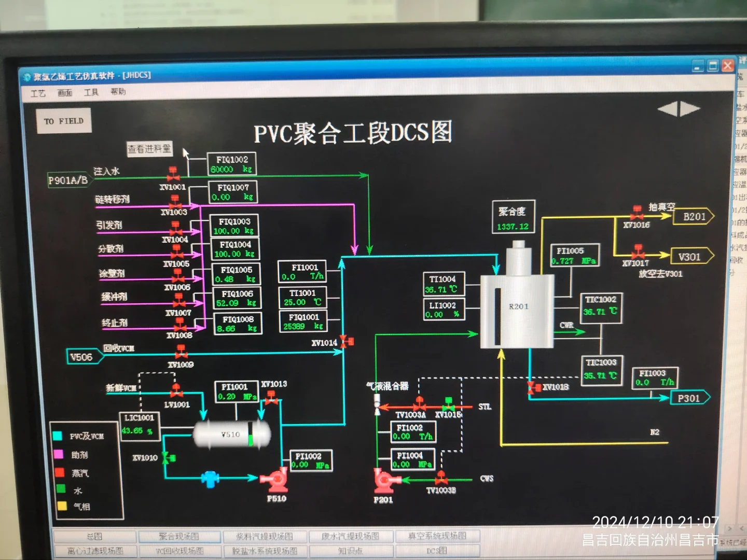Click valve icon XV1014

(x=342, y=342)
